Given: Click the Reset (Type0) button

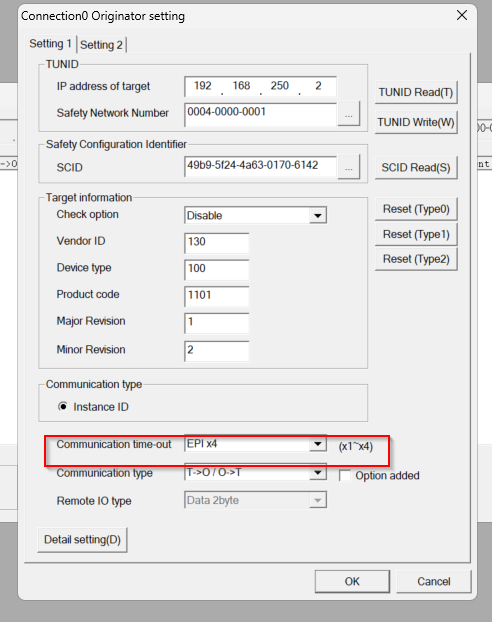Looking at the screenshot, I should pyautogui.click(x=416, y=209).
